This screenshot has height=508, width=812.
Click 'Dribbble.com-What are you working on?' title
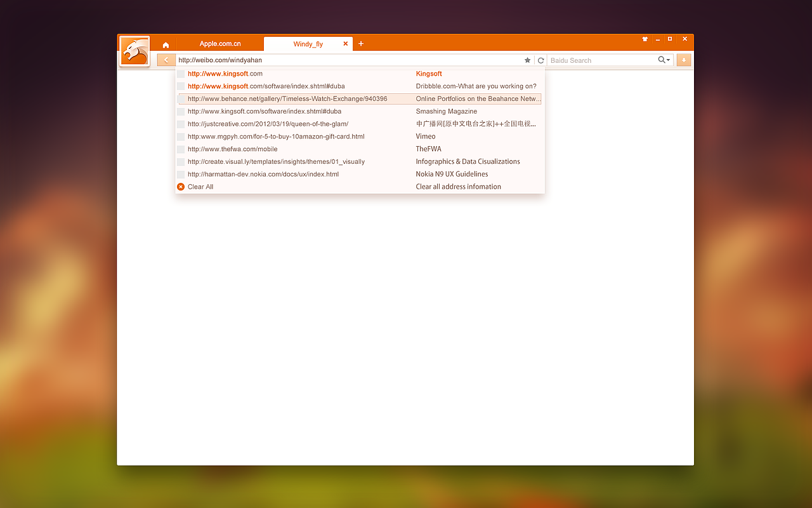tap(476, 86)
